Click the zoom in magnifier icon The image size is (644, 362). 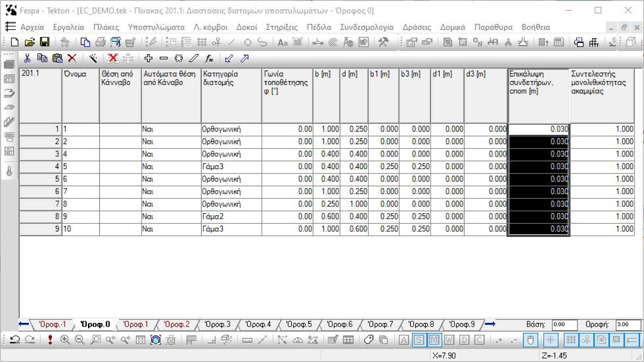(x=65, y=340)
